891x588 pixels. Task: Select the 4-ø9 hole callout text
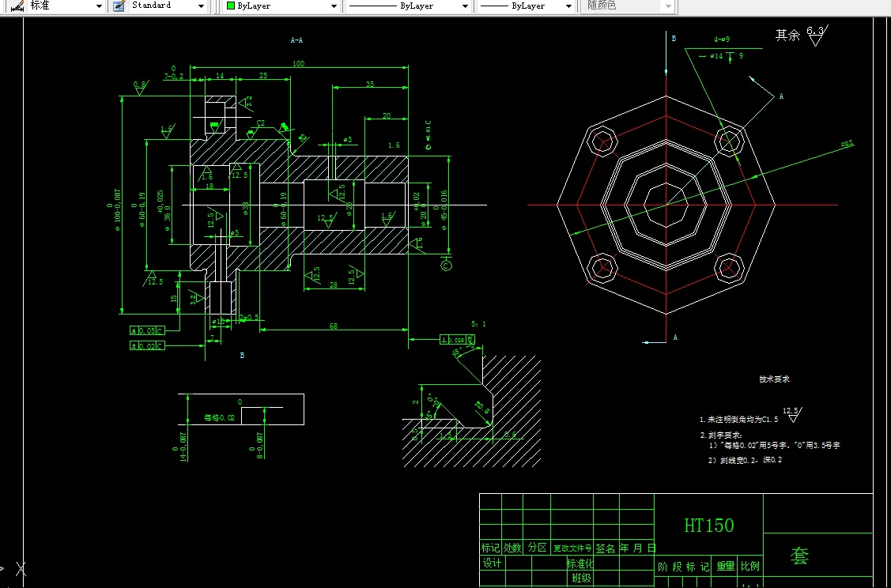(x=722, y=40)
